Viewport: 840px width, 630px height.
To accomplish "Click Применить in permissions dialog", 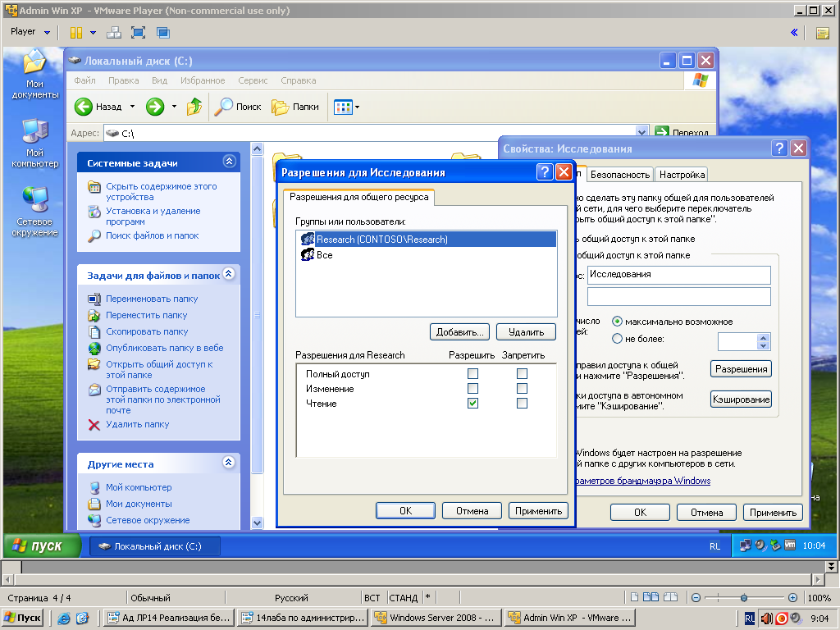I will click(x=538, y=511).
